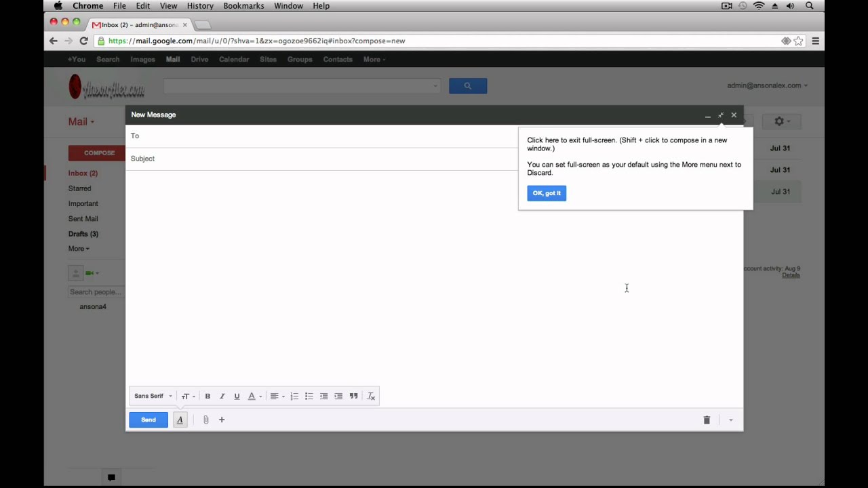Exit full-screen compose with the arrows icon

tap(721, 115)
